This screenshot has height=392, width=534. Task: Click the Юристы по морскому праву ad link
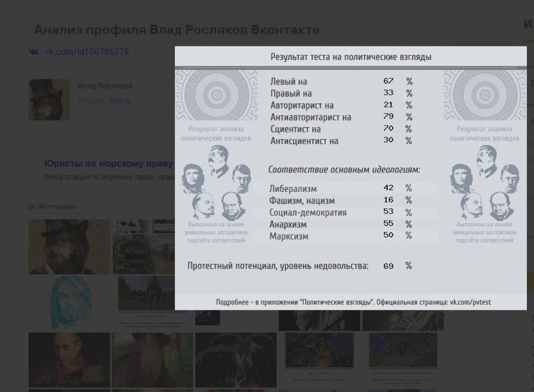(108, 164)
